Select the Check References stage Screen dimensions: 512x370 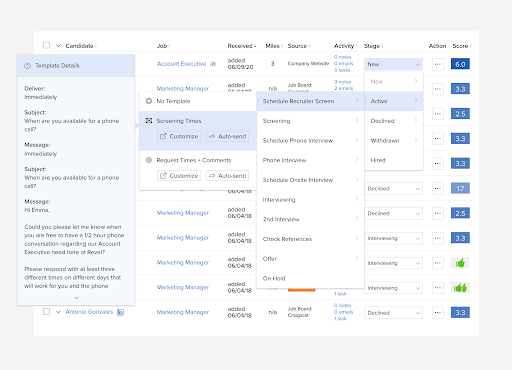coord(310,239)
